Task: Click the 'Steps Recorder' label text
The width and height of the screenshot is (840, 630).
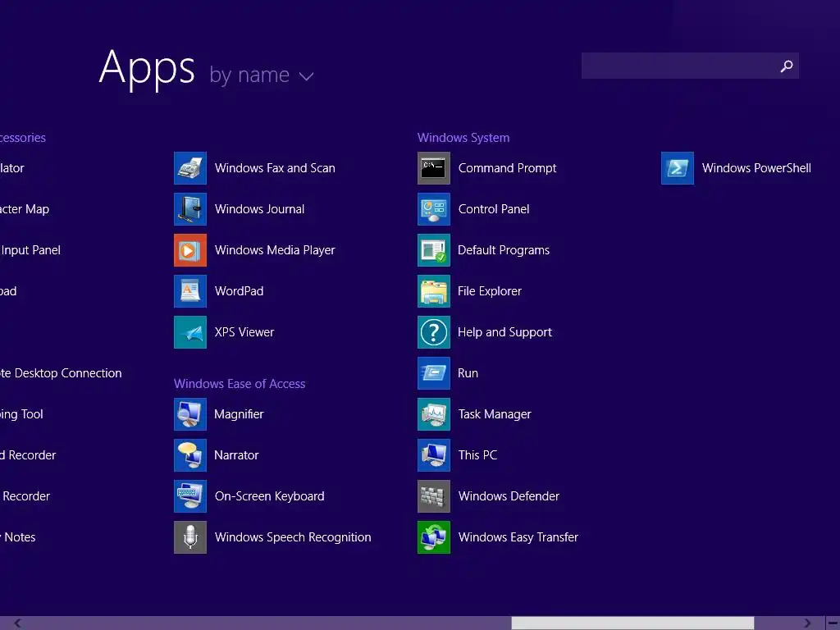Action: click(x=25, y=496)
